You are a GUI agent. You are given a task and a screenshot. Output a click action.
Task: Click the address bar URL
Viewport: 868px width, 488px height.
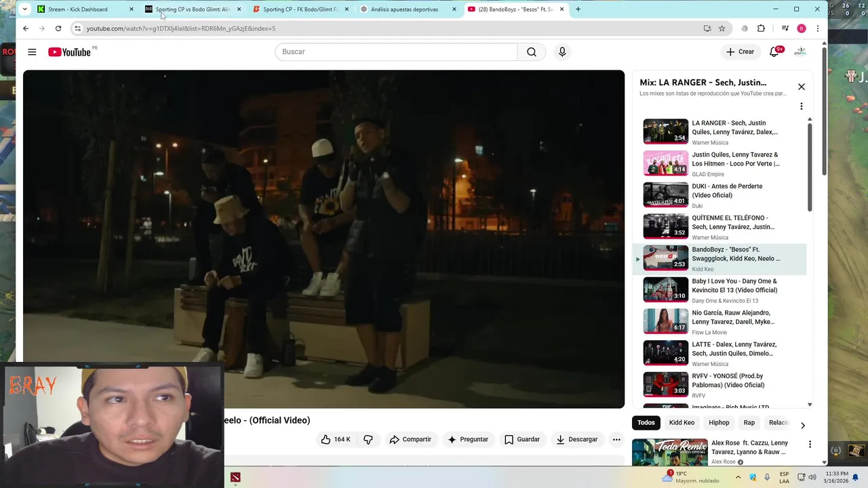[181, 28]
